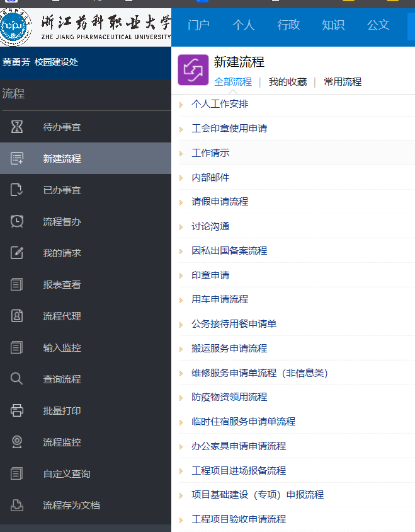The height and width of the screenshot is (532, 415).
Task: Click the arrow bullet before 讨论沟通
Action: click(x=181, y=228)
